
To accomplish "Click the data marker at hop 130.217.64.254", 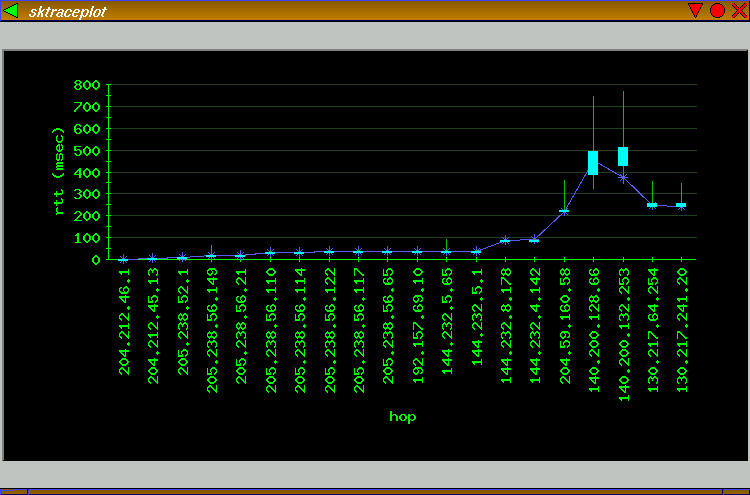I will (x=652, y=205).
